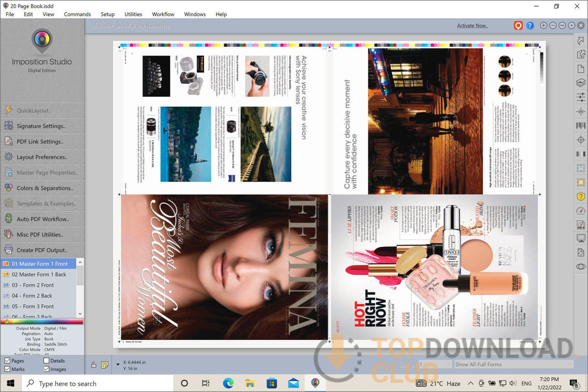Toggle the padlock icon near coordinates

tap(94, 365)
